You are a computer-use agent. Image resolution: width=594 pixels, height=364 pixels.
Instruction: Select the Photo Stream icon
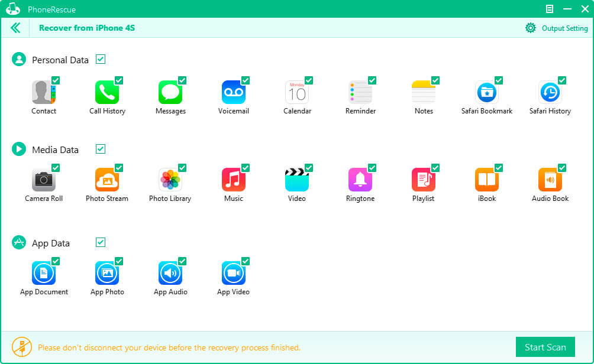[x=107, y=180]
